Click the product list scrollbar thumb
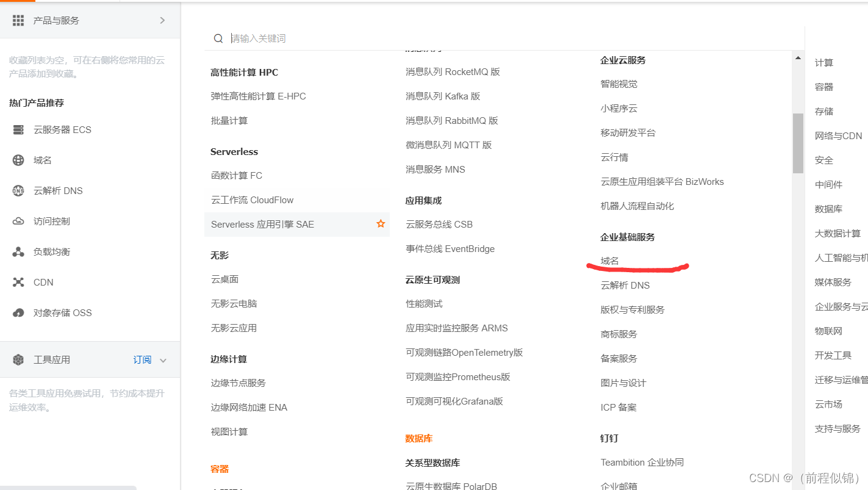Viewport: 868px width, 490px height. click(798, 143)
